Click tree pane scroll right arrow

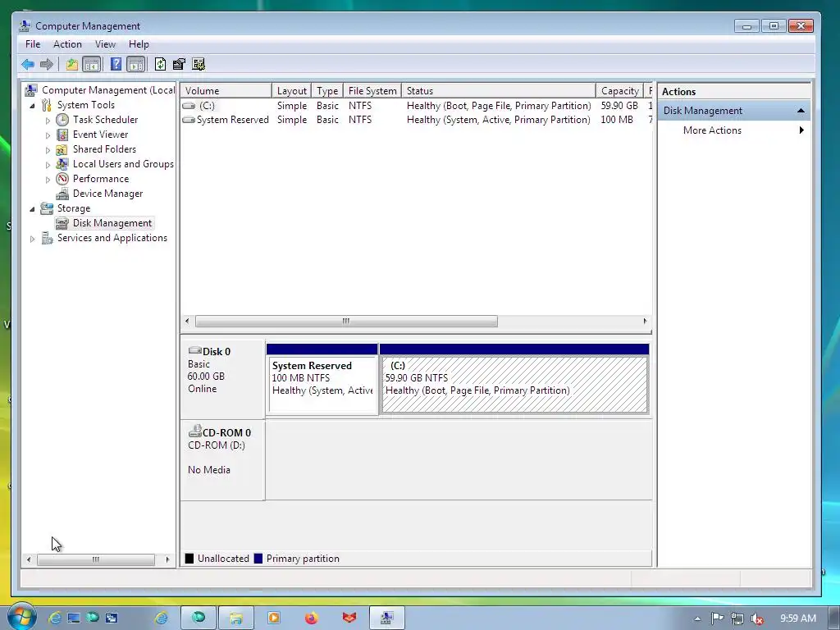coord(167,559)
